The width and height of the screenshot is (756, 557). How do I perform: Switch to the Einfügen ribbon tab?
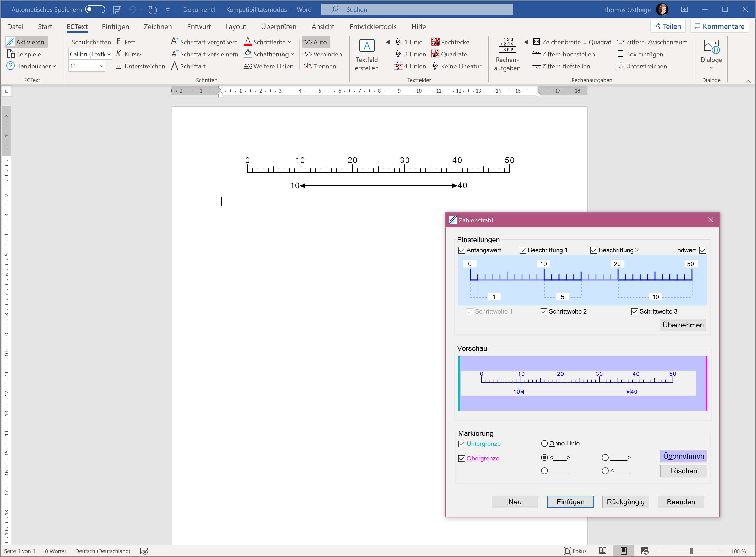(116, 27)
